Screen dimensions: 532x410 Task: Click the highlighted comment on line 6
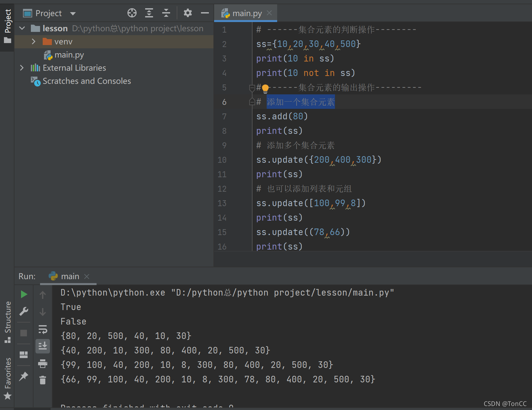click(301, 102)
